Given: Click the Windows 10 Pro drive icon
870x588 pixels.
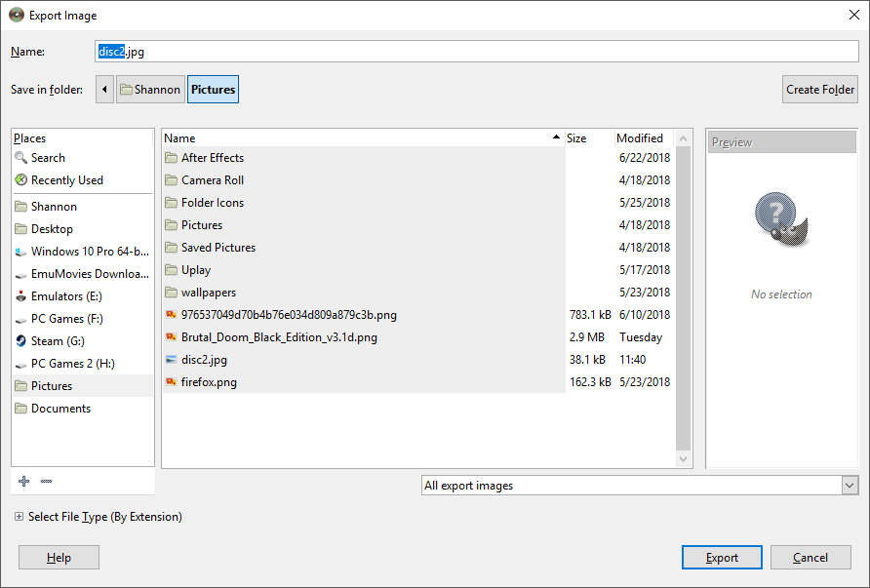Looking at the screenshot, I should tap(21, 252).
